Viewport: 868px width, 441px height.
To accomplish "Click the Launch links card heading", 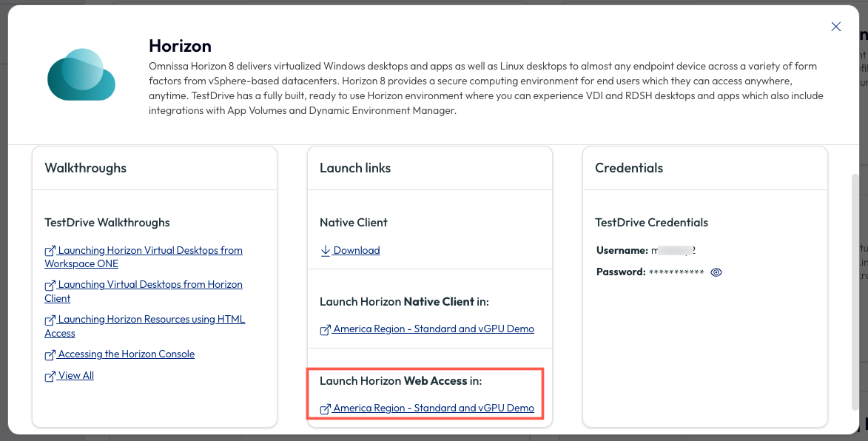I will click(x=355, y=168).
